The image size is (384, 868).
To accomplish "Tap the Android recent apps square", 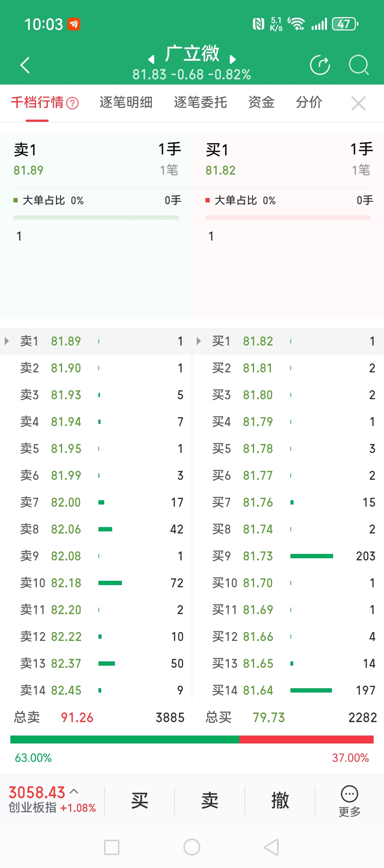I will [112, 847].
